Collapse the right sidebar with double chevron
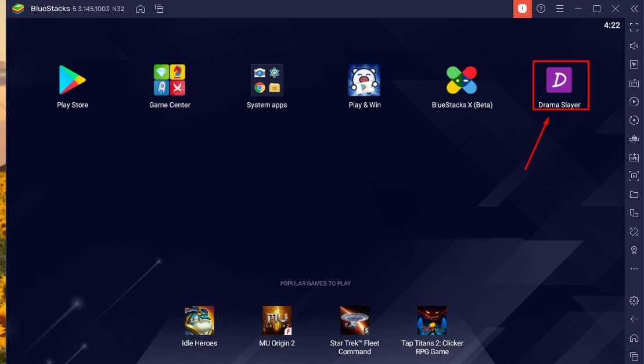The height and width of the screenshot is (364, 644). tap(634, 9)
